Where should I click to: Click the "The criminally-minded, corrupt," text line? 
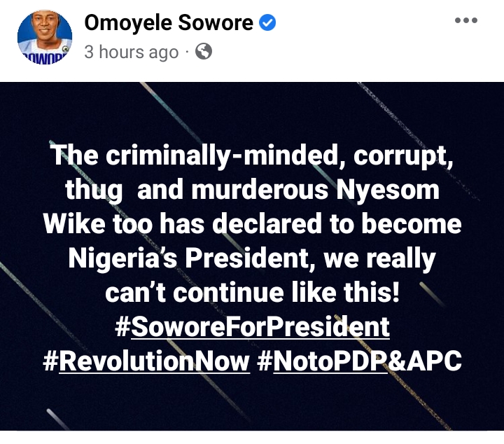252,156
